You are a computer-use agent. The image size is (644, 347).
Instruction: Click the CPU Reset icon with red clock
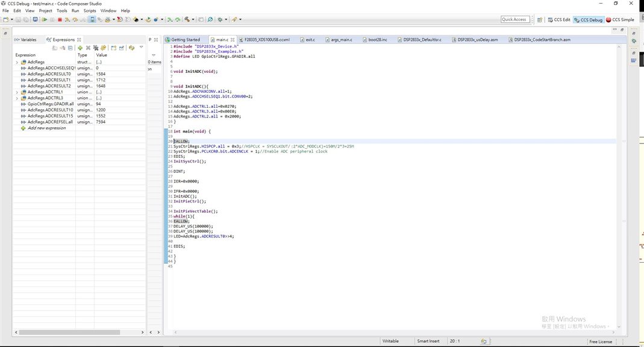tap(120, 19)
